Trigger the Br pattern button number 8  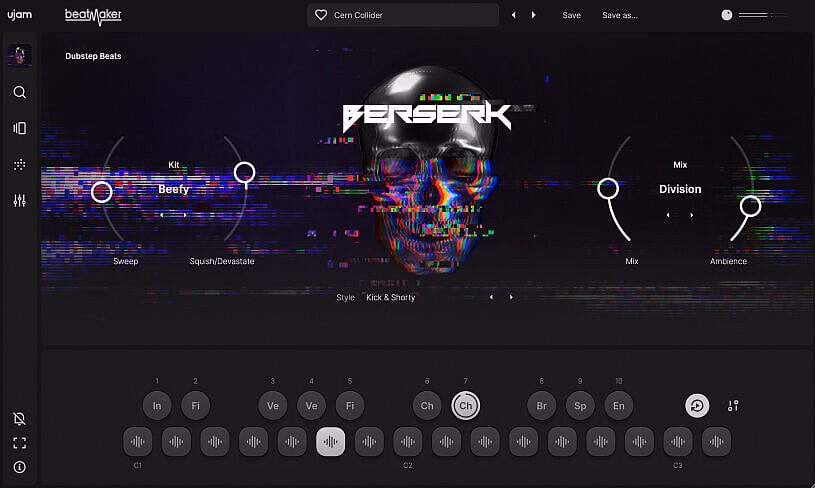point(542,405)
